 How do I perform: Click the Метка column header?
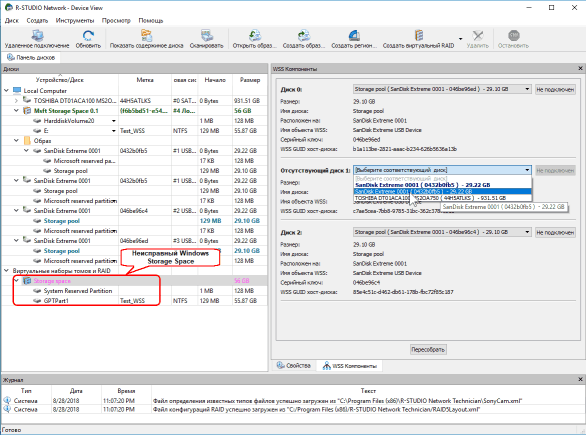click(x=145, y=80)
